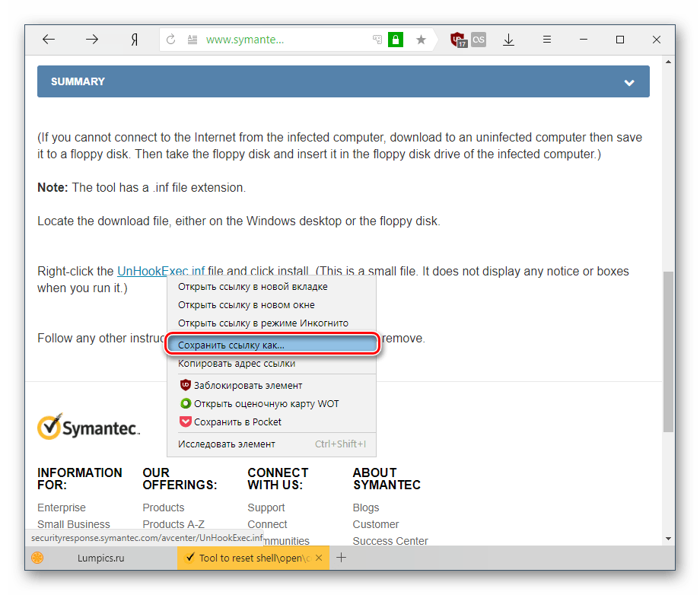
Task: Open the downloads arrow icon
Action: [509, 40]
